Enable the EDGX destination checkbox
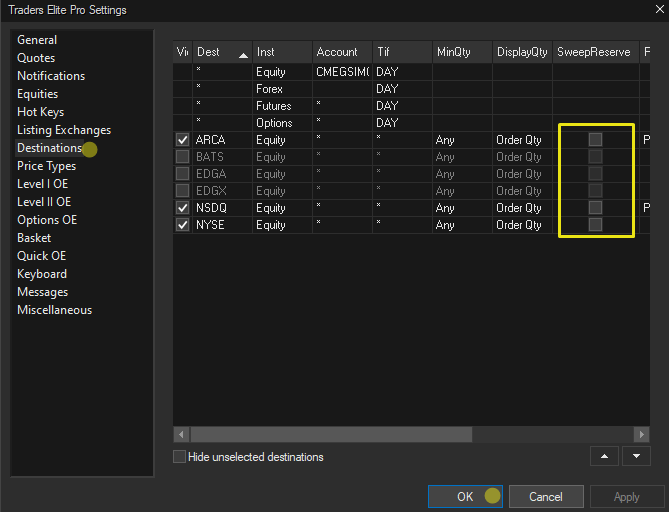This screenshot has width=669, height=512. (x=183, y=191)
